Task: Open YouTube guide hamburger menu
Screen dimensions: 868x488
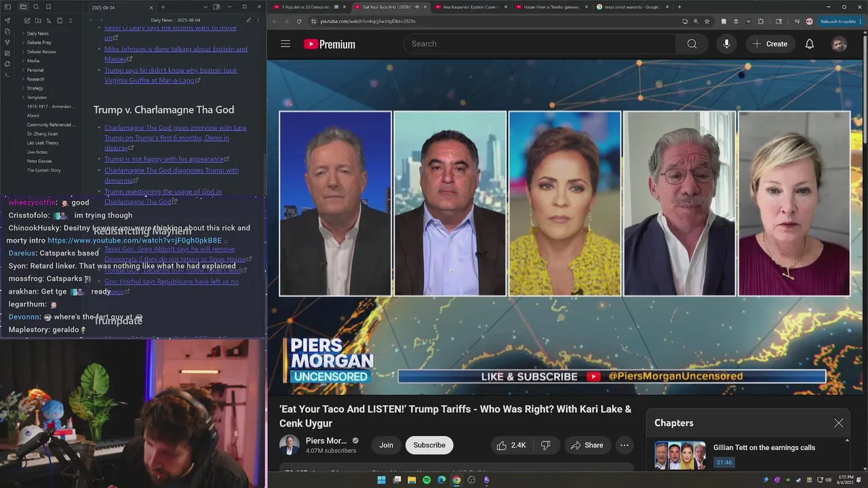Action: (285, 44)
